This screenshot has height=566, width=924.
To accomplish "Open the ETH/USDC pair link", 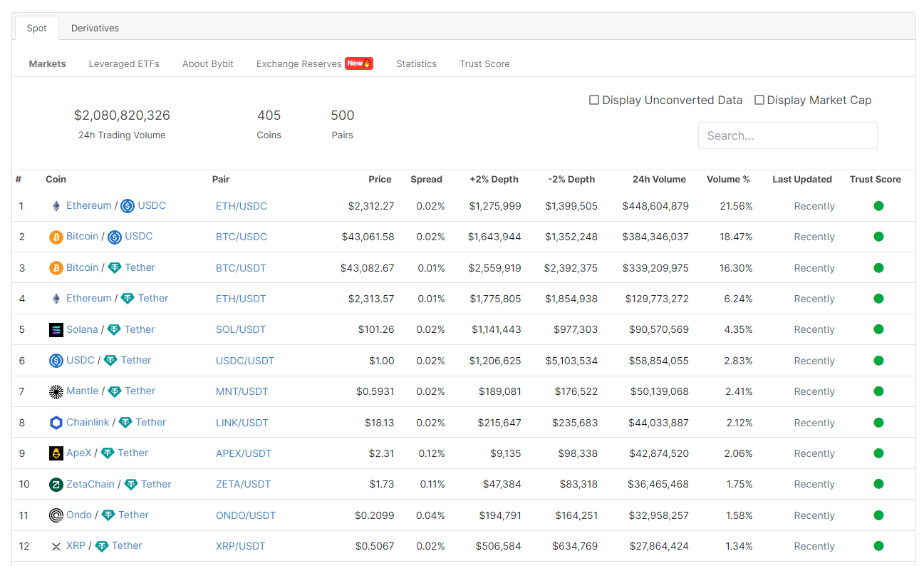I will (x=242, y=207).
